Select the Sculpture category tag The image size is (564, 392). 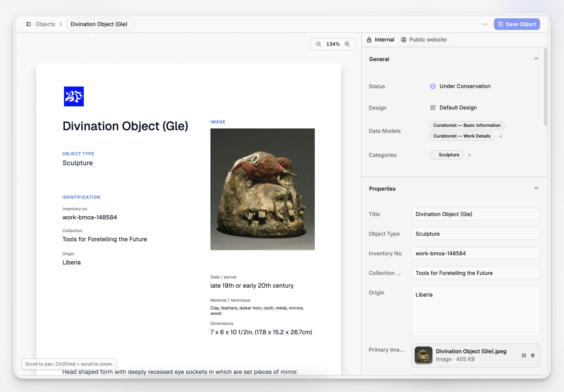pos(446,155)
